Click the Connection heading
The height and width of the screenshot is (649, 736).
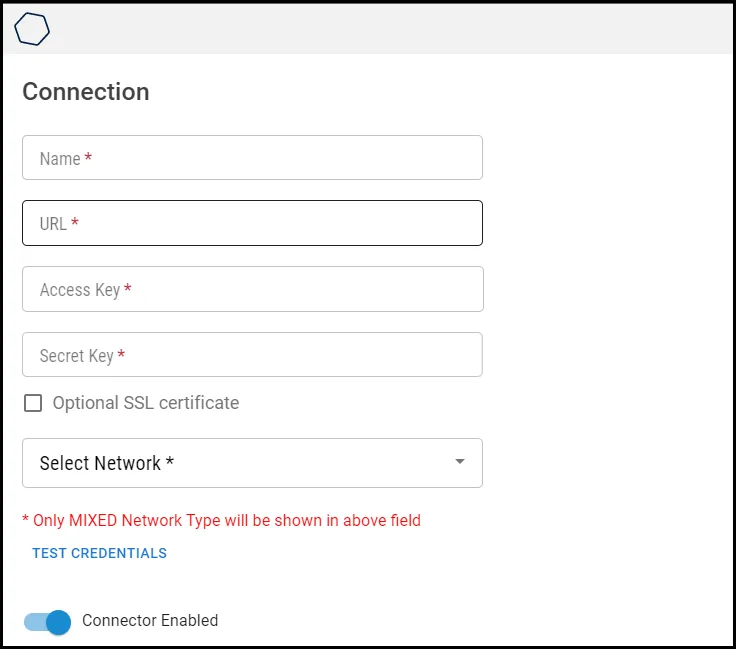click(x=86, y=92)
